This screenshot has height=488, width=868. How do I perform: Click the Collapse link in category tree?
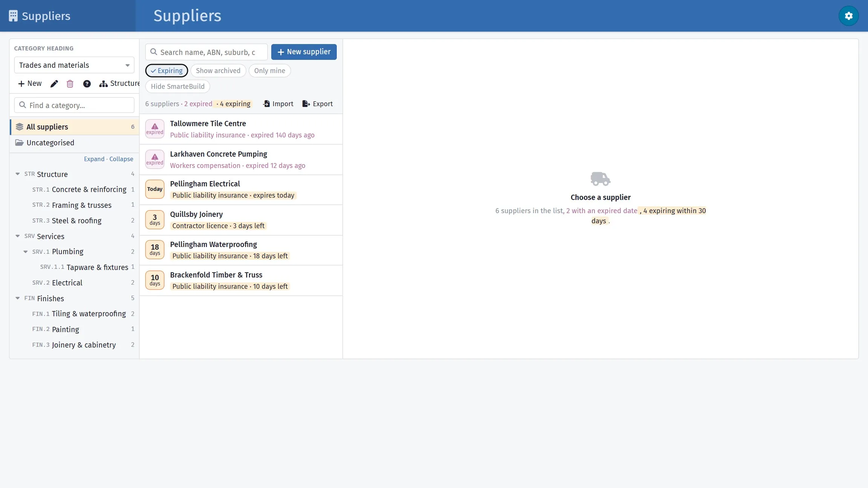click(121, 159)
